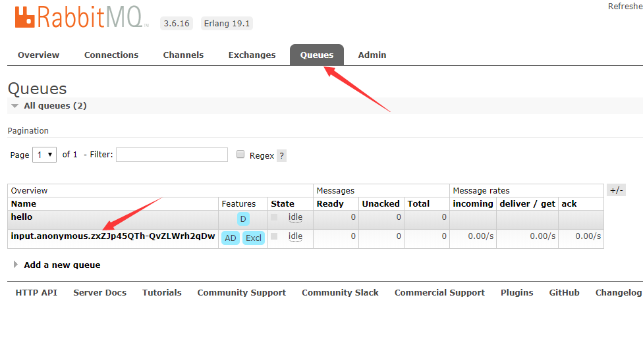The height and width of the screenshot is (364, 643).
Task: Sort by the deliver / get column header
Action: point(527,204)
